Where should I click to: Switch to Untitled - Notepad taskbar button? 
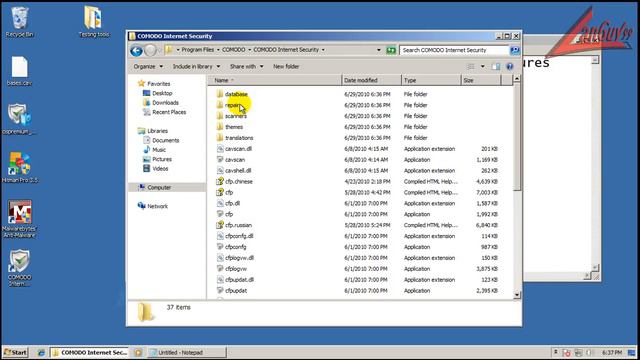click(x=187, y=352)
